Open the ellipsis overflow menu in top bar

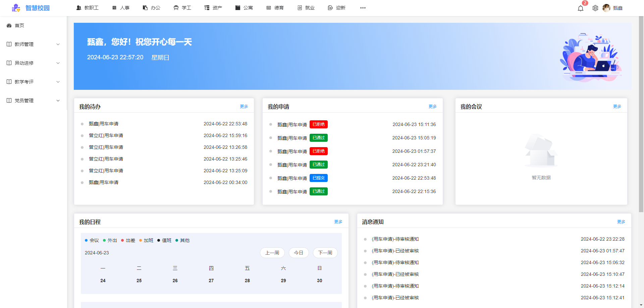point(363,8)
